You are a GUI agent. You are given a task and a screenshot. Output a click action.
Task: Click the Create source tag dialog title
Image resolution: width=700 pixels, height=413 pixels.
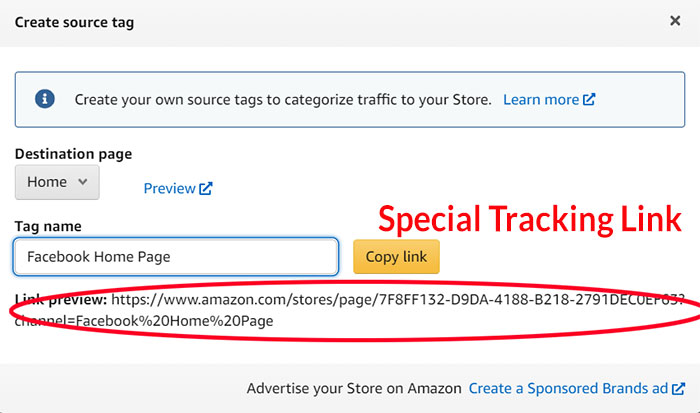74,22
